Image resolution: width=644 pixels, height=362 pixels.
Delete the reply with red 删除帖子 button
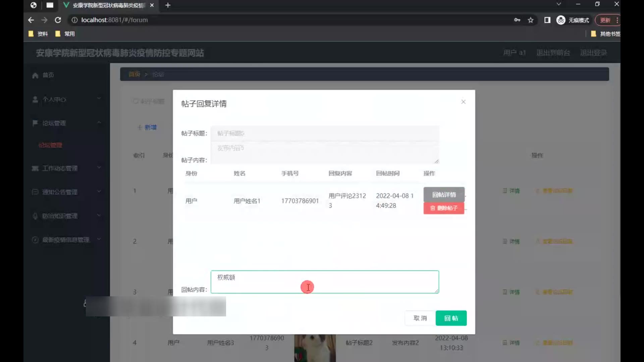[x=444, y=208]
